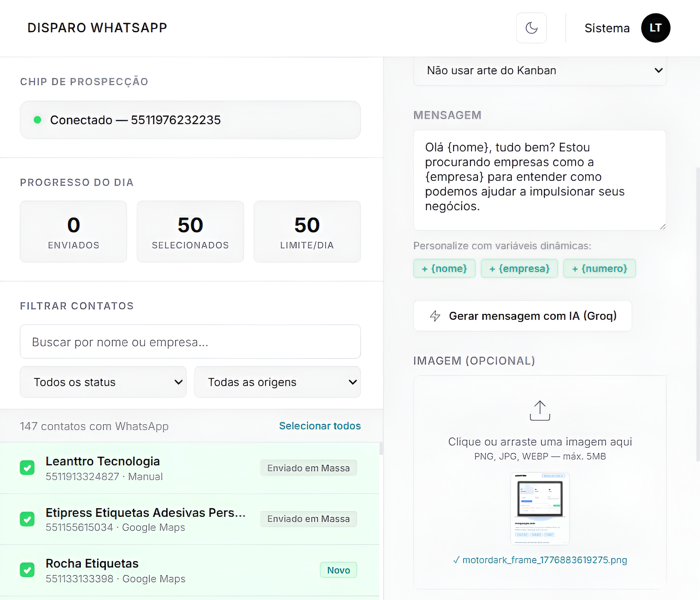Click the Novo badge on Rocha Etiquetas
This screenshot has width=700, height=600.
338,570
